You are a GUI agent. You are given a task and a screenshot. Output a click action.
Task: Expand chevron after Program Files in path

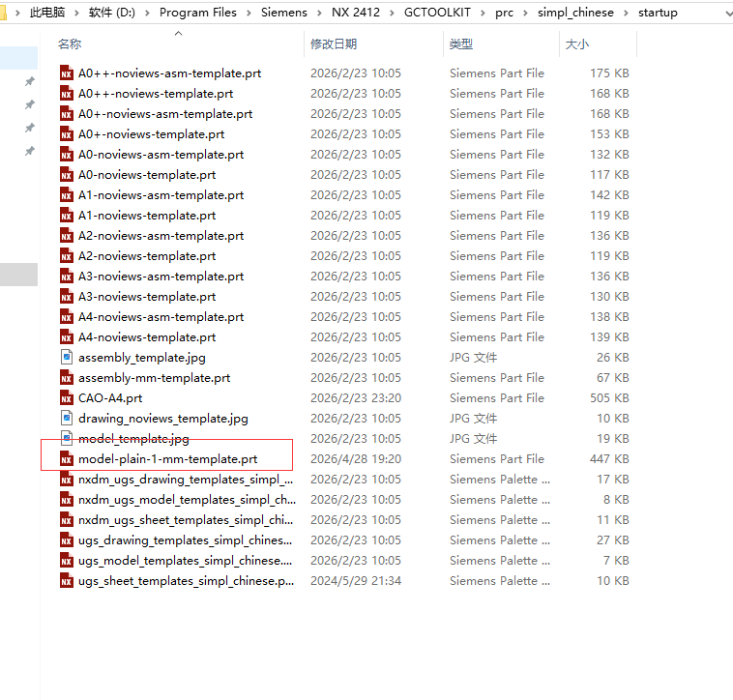pyautogui.click(x=249, y=13)
